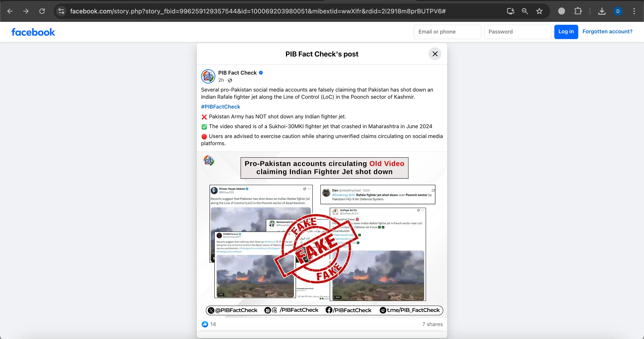Click the 'PIB Fact Check's post' heading
Viewport: 644px width, 339px height.
coord(322,54)
